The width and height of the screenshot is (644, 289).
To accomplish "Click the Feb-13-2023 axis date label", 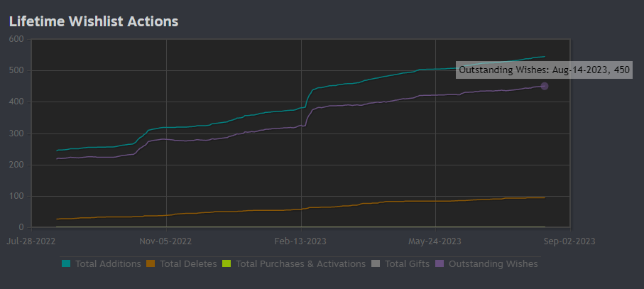I will pos(301,240).
